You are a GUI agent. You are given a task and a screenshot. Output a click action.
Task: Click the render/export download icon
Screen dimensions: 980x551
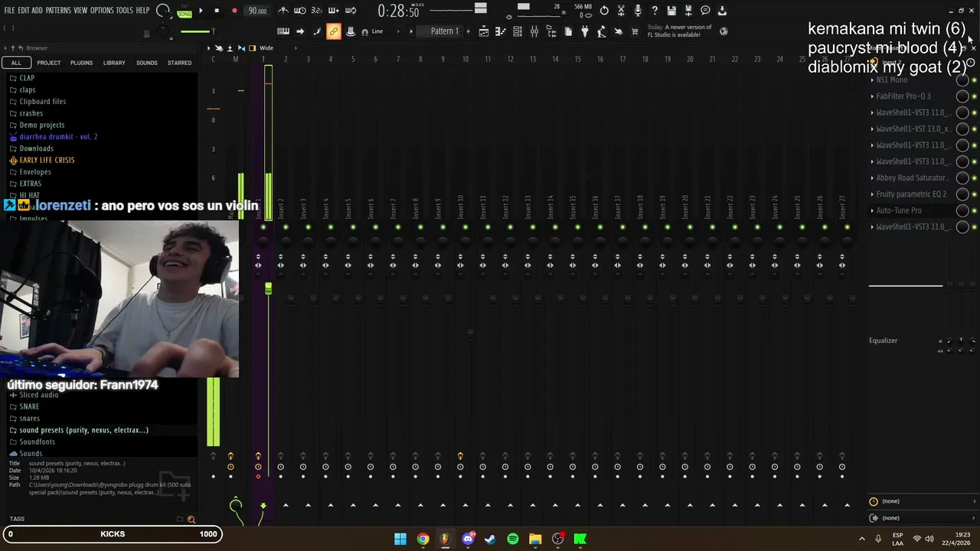722,11
